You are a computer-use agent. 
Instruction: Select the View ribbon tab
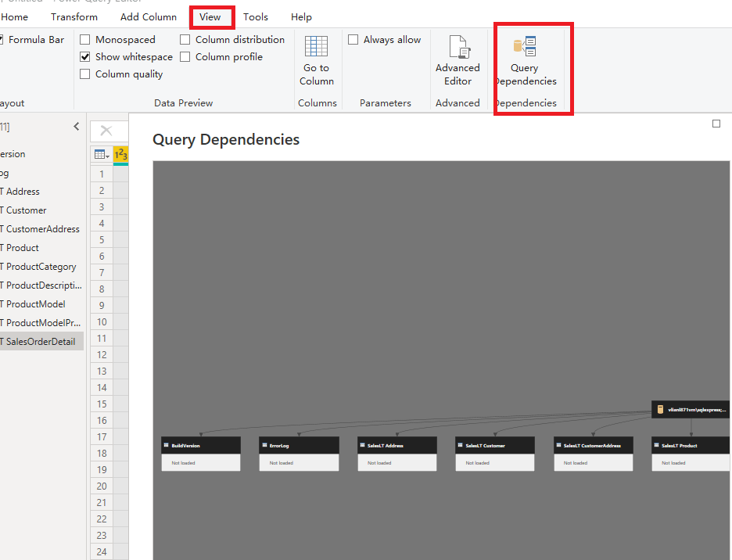click(210, 17)
